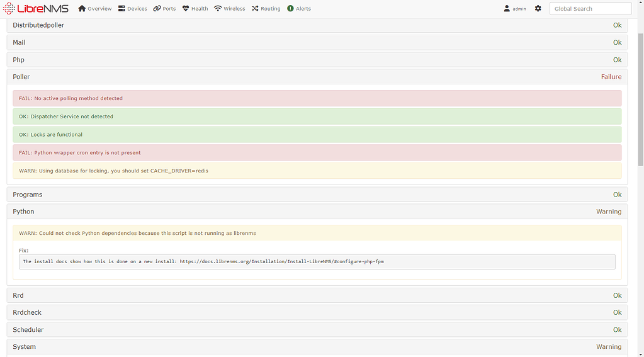Toggle the System section header
Screen dimensions: 644x357
(x=317, y=347)
